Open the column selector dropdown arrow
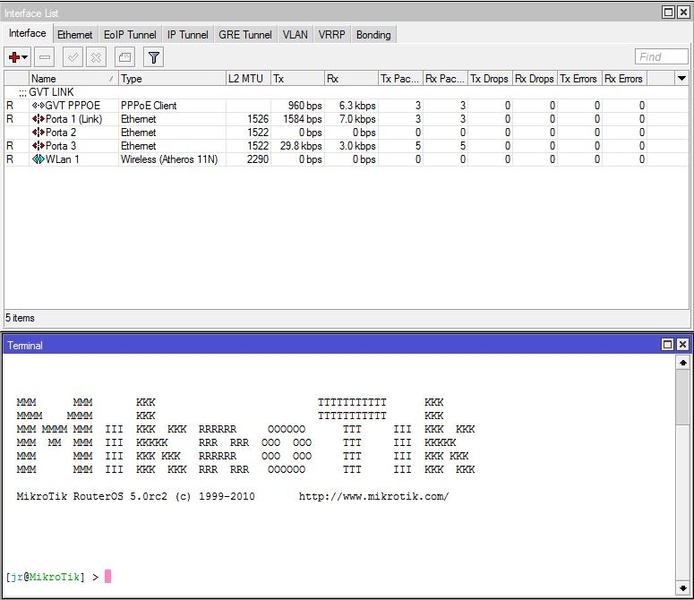Screen dimensions: 694x600 click(682, 79)
